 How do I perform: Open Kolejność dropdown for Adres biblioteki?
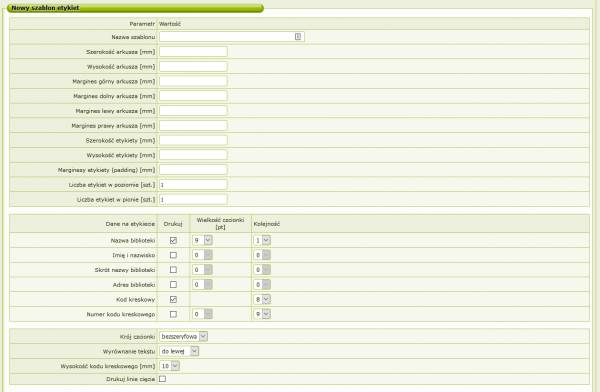tap(262, 284)
